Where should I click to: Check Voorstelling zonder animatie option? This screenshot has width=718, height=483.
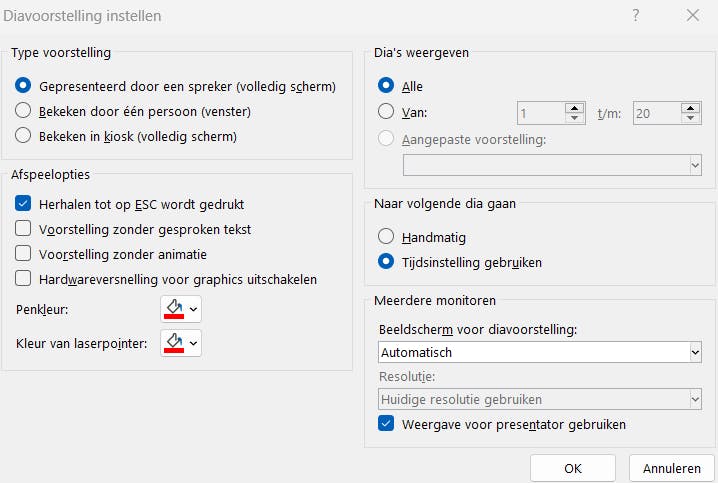(24, 254)
